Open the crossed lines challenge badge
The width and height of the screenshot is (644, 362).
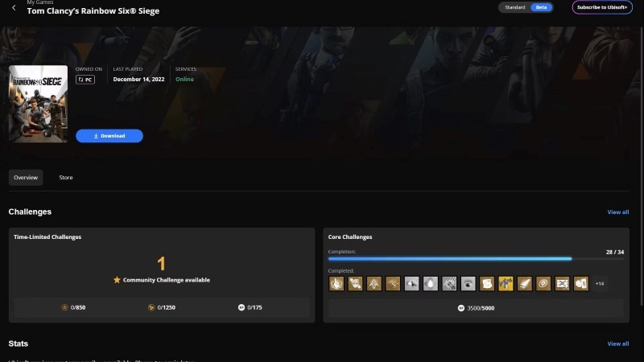pyautogui.click(x=562, y=284)
